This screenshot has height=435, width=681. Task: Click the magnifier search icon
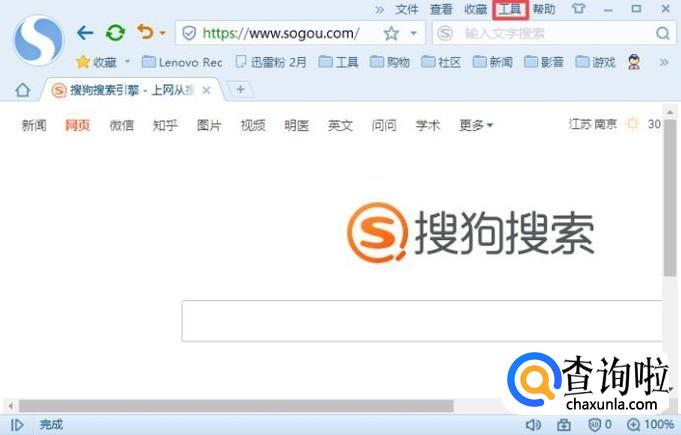[x=663, y=33]
